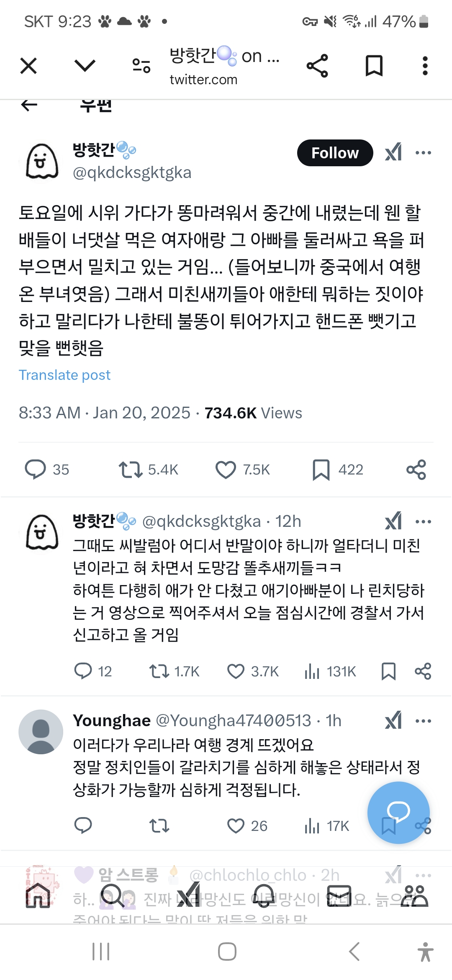Bookmark page with browser bookmark icon

pos(374,66)
